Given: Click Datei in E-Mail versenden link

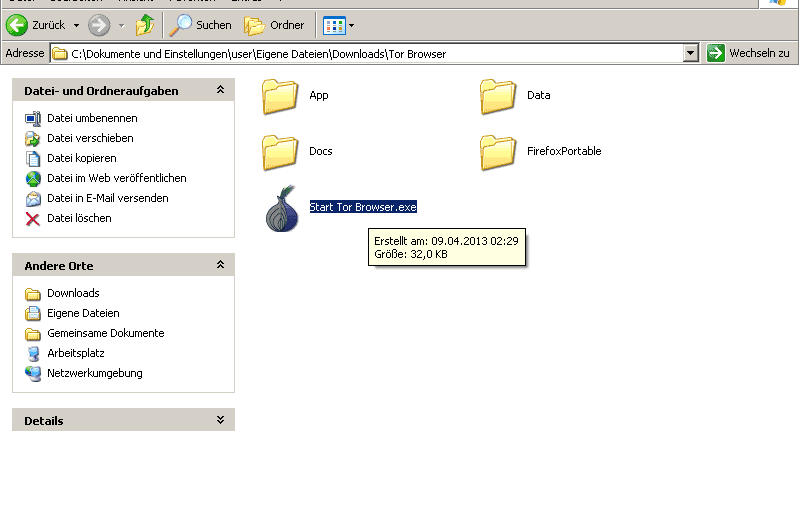Looking at the screenshot, I should (x=108, y=198).
